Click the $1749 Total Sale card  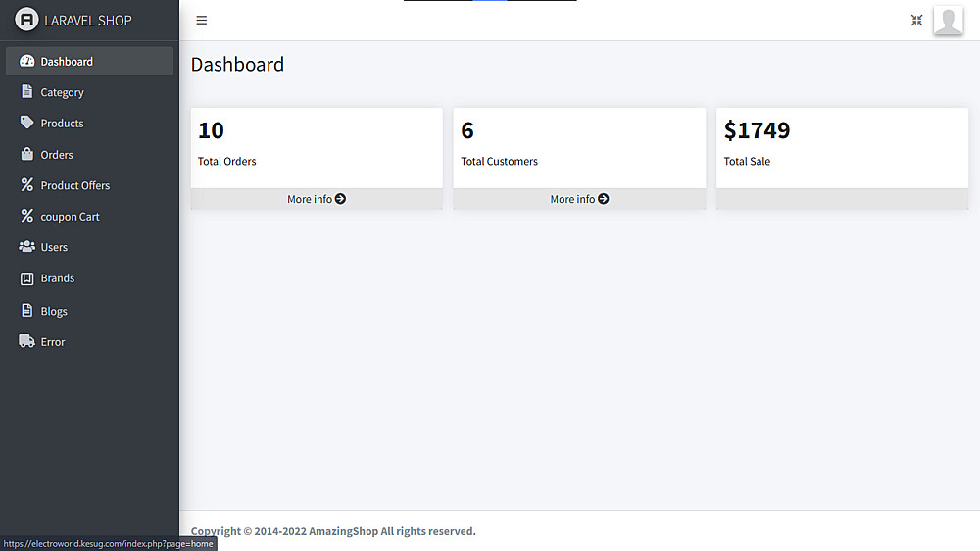pyautogui.click(x=842, y=147)
